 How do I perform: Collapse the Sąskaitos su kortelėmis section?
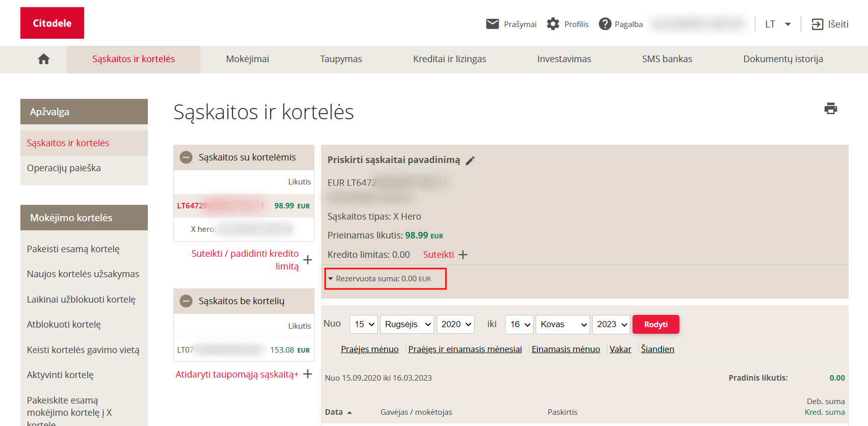[x=187, y=157]
